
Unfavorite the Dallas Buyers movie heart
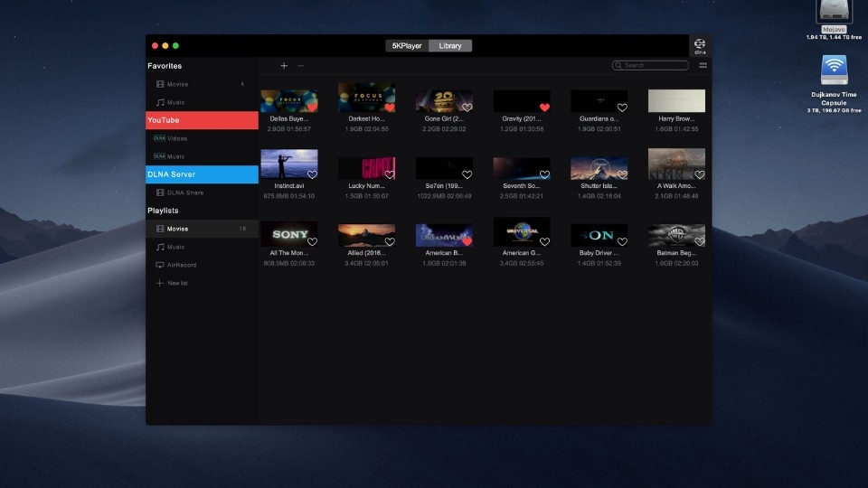click(312, 108)
